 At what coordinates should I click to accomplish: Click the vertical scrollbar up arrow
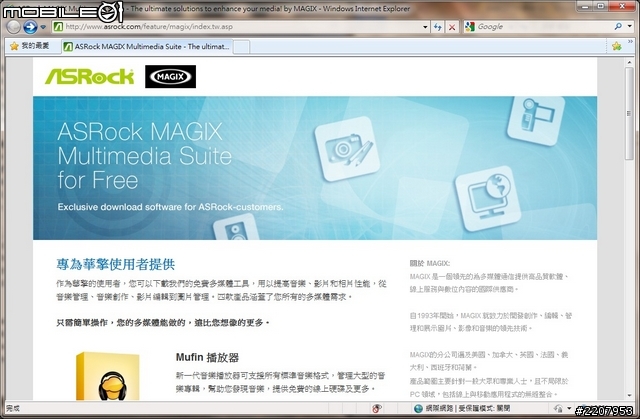click(629, 62)
